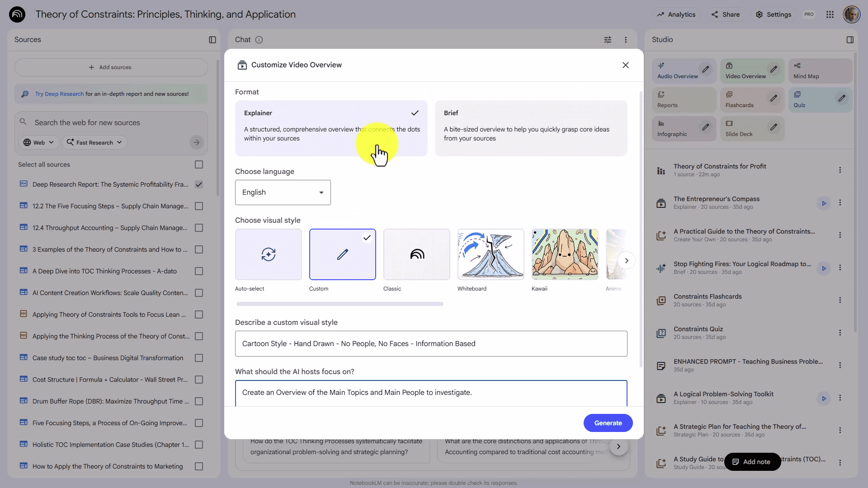Click the Infographic tile edit pencil
868x488 pixels.
705,127
